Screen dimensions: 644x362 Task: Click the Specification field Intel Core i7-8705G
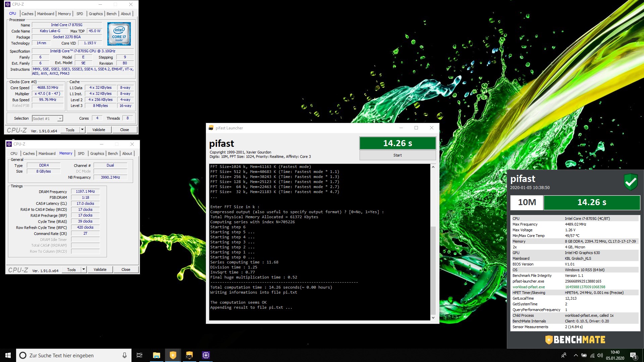click(83, 51)
